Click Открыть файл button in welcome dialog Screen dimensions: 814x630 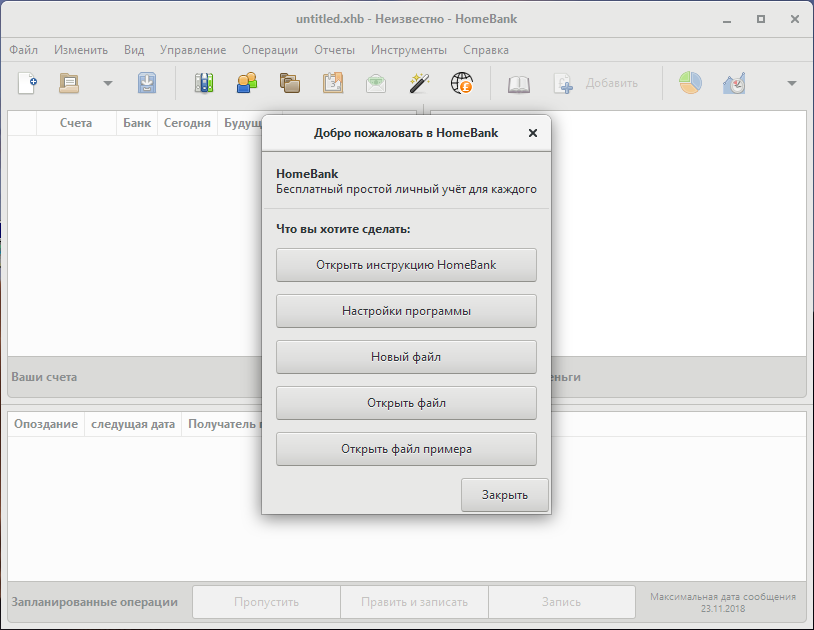click(x=406, y=403)
